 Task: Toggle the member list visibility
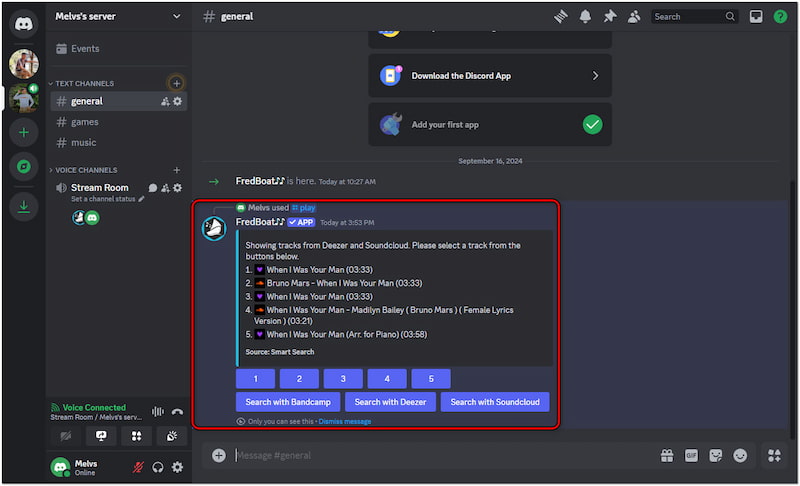coord(634,16)
